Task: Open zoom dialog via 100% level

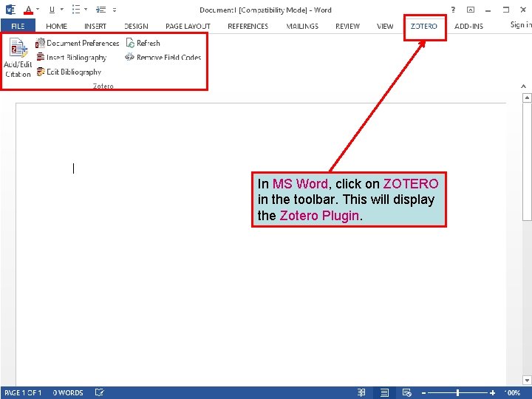Action: click(513, 392)
